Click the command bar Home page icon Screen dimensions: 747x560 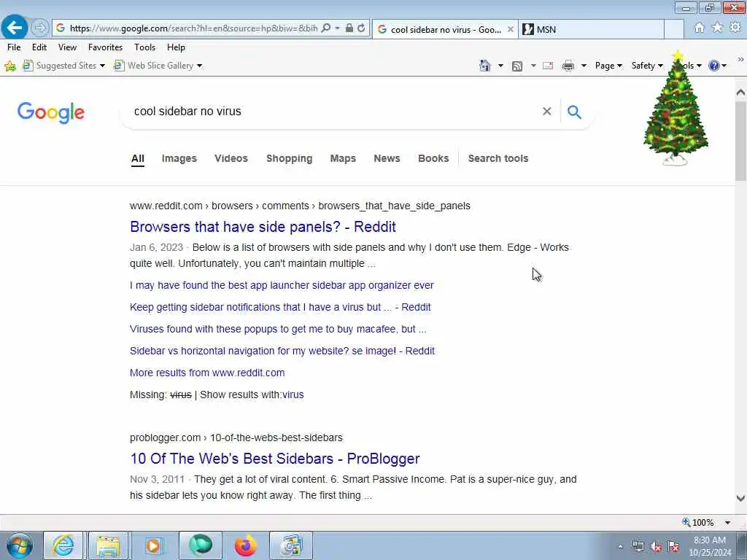coord(485,66)
